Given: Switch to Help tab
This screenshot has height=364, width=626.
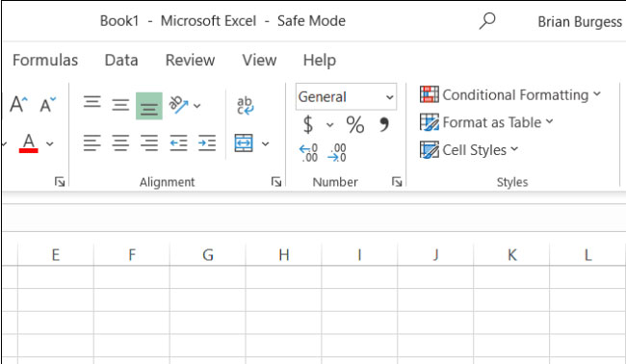Looking at the screenshot, I should click(x=320, y=61).
